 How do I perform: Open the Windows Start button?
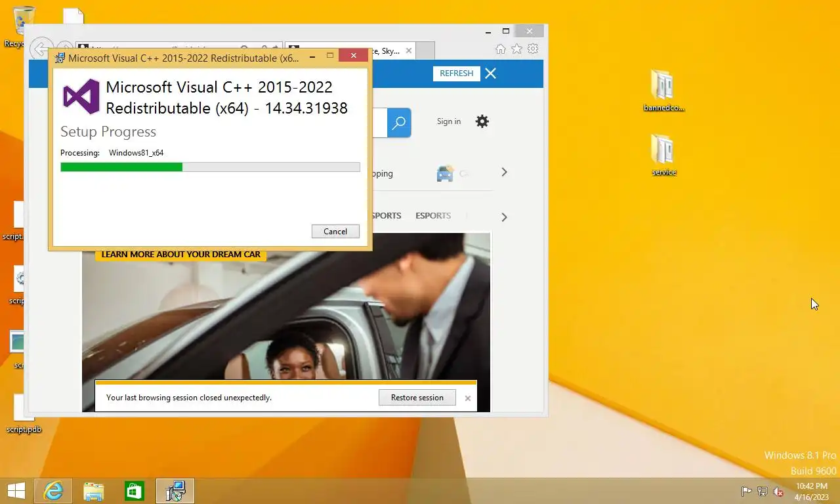coord(16,491)
